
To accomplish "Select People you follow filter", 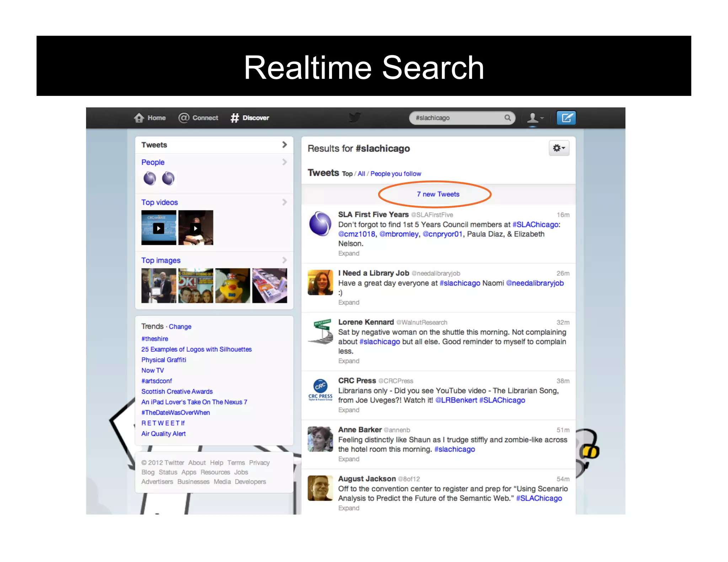I will tap(396, 174).
